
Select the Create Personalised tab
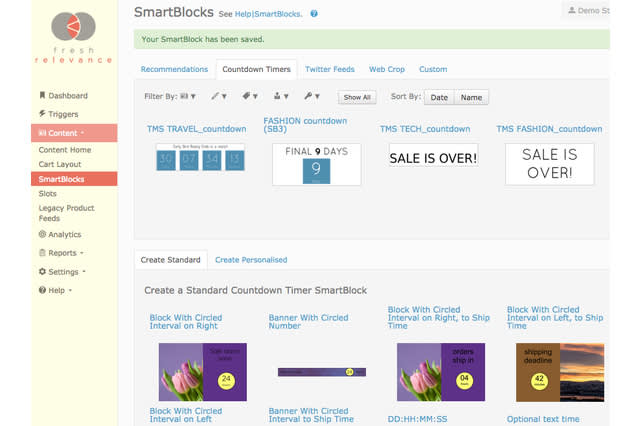click(x=251, y=260)
